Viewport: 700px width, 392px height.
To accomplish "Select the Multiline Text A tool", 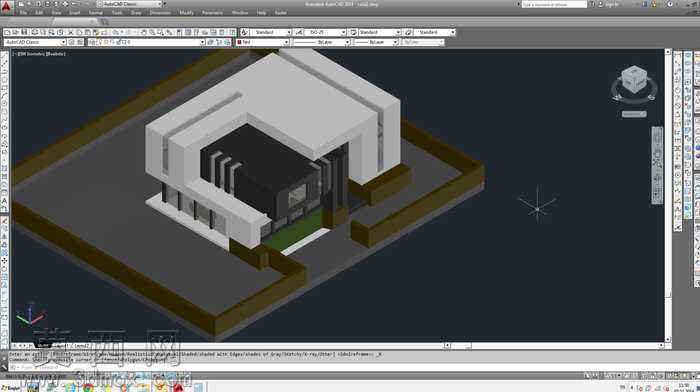I will coord(4,201).
